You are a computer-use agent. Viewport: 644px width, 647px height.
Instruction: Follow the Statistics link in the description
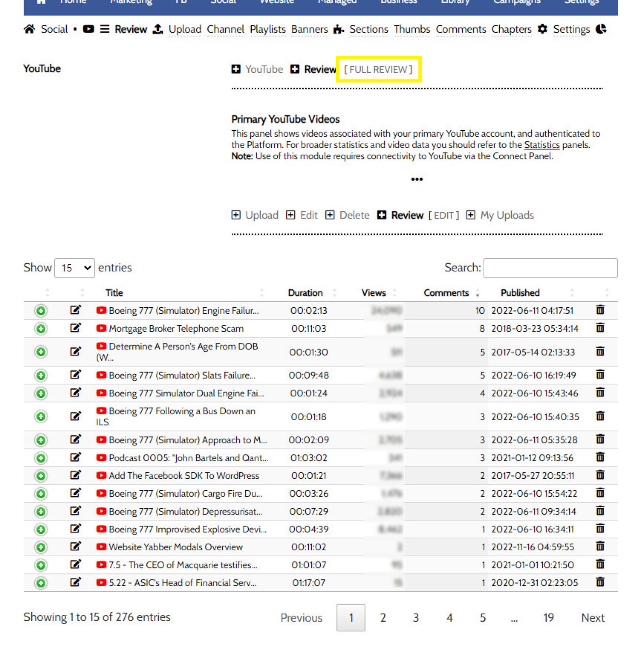pyautogui.click(x=542, y=145)
